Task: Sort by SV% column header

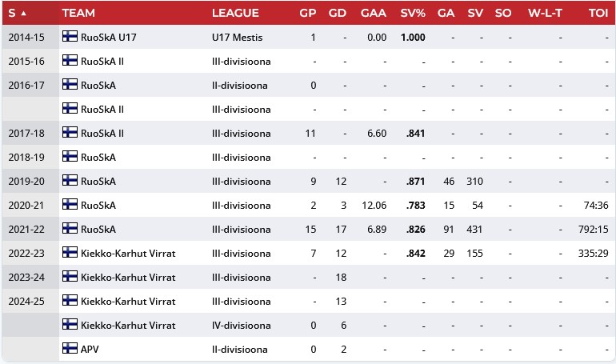Action: 413,13
